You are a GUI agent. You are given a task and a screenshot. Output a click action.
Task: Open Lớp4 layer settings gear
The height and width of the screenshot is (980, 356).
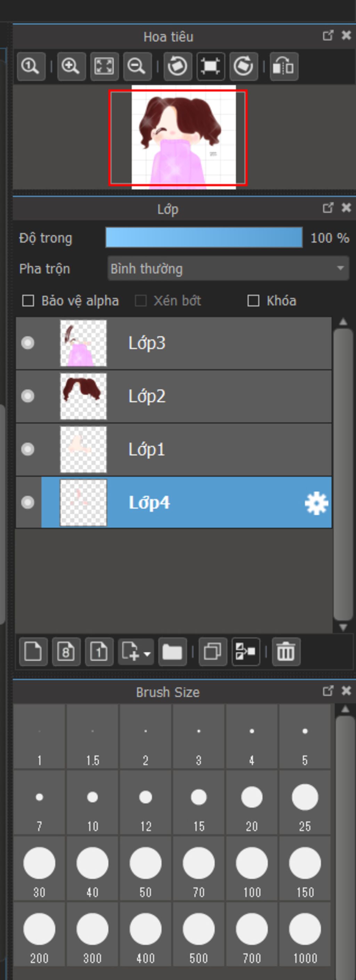(x=316, y=503)
